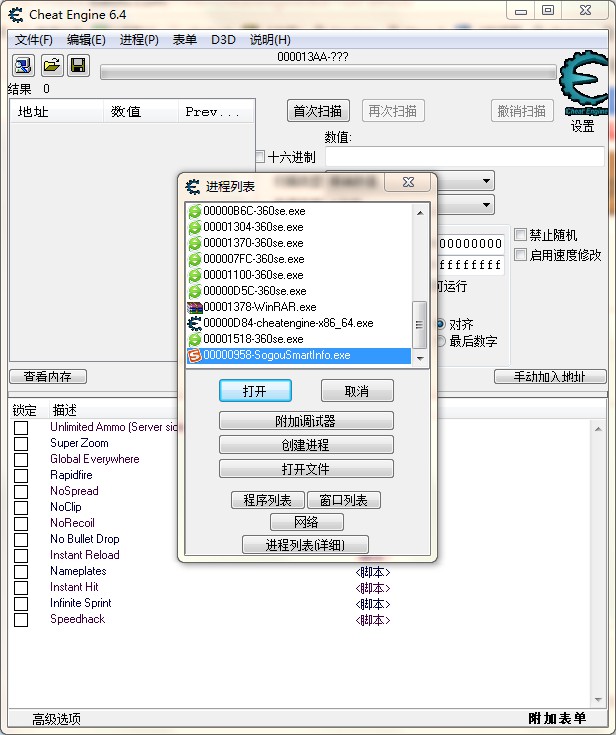The width and height of the screenshot is (616, 735).
Task: Click the Table Extras status text
Action: [557, 718]
